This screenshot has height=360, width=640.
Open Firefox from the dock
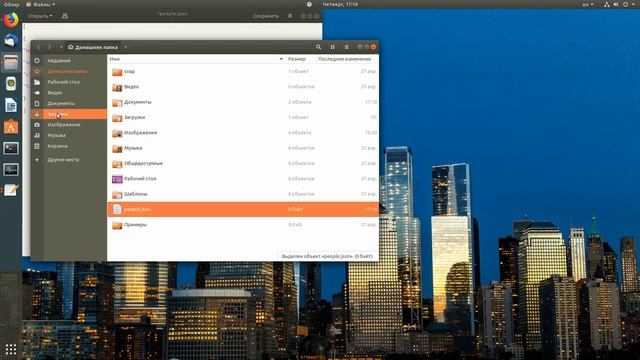click(11, 20)
